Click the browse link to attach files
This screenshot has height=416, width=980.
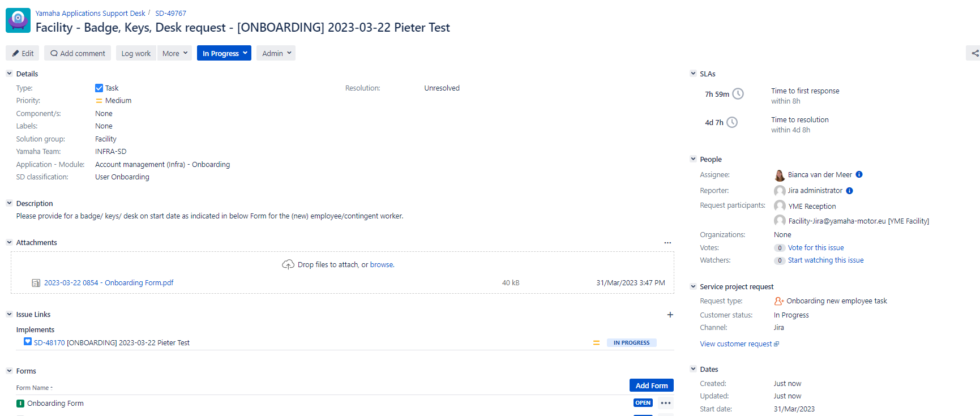tap(382, 264)
